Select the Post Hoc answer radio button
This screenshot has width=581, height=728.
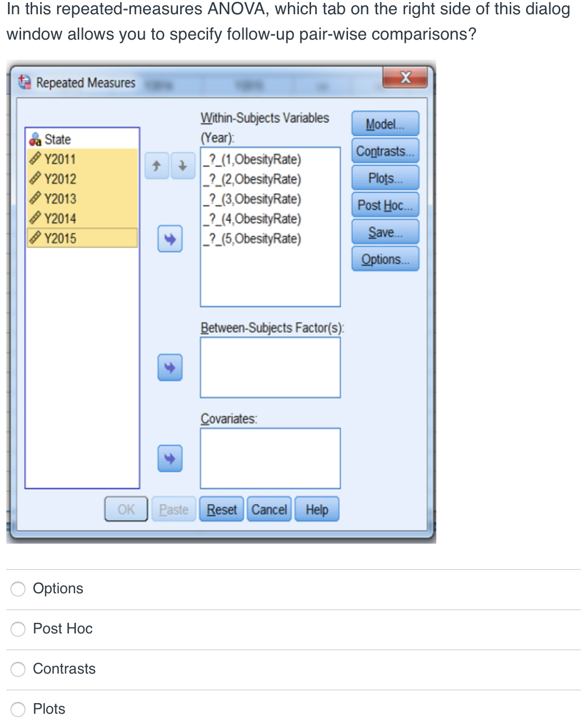point(17,629)
